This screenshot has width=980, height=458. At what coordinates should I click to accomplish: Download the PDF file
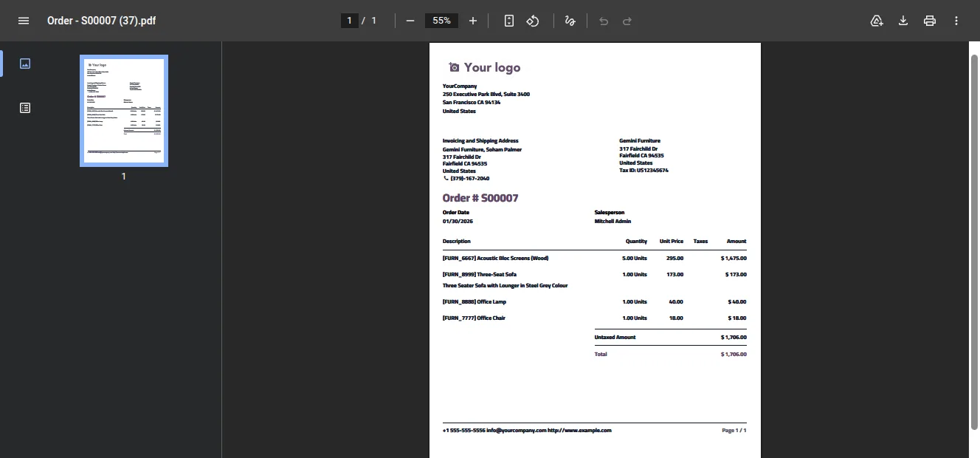[903, 21]
